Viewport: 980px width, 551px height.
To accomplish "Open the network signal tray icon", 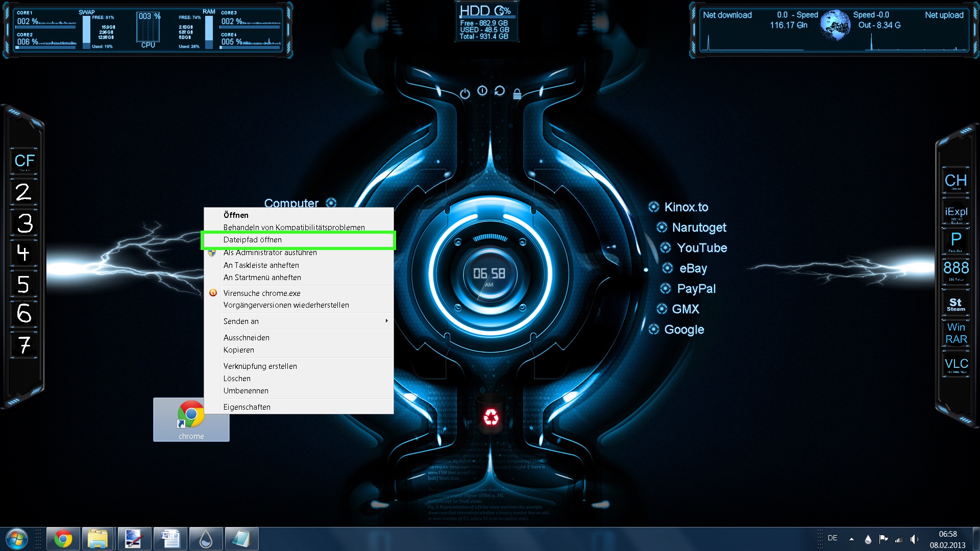I will 898,539.
